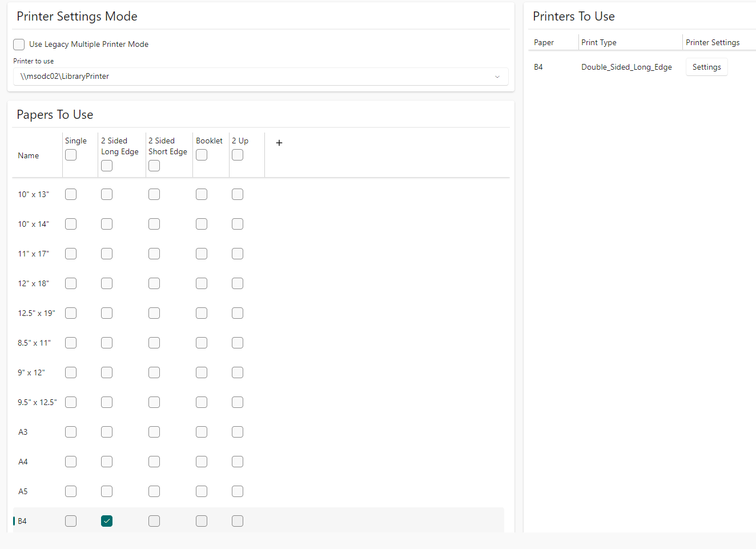
Task: Enable 2 Sided Long Edge for 8.5" x 11"
Action: (x=107, y=343)
